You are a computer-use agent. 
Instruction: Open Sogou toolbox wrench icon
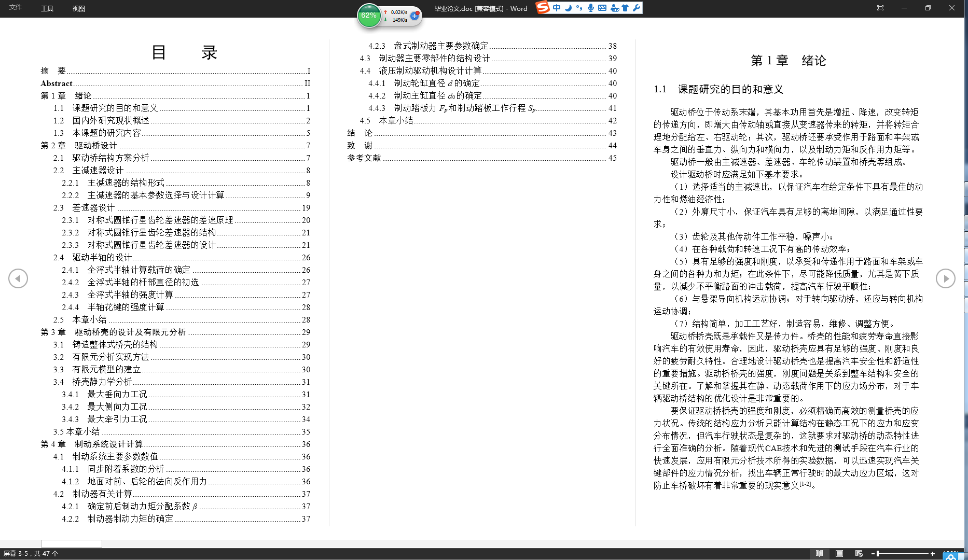point(637,8)
